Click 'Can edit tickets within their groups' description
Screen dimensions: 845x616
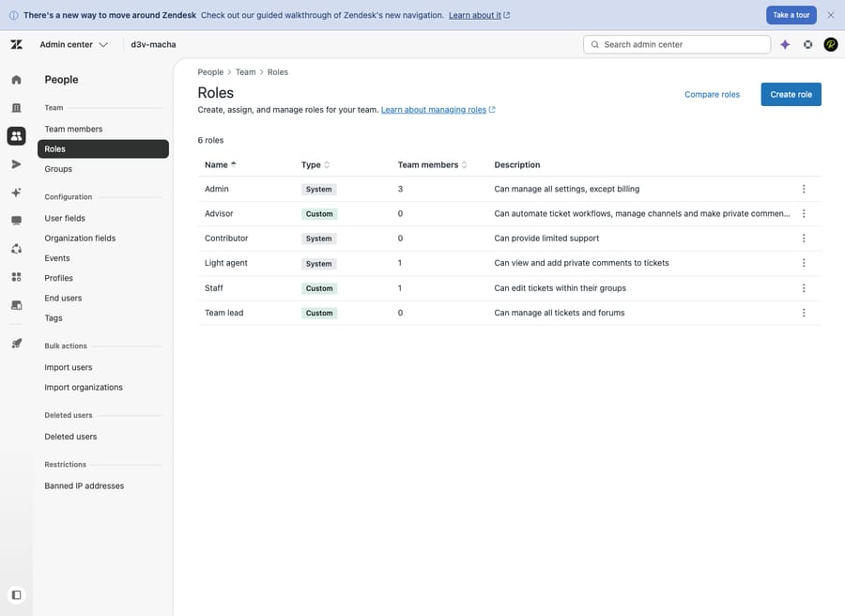pos(560,288)
